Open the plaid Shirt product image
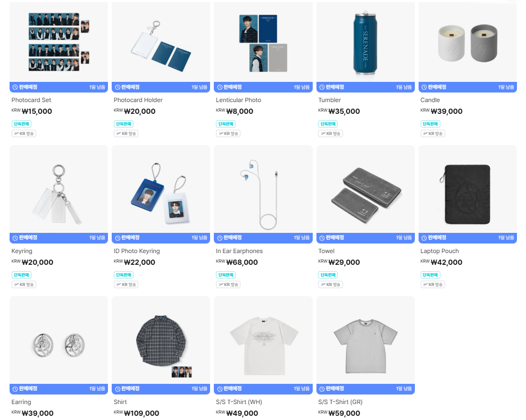The width and height of the screenshot is (526, 420). [161, 340]
